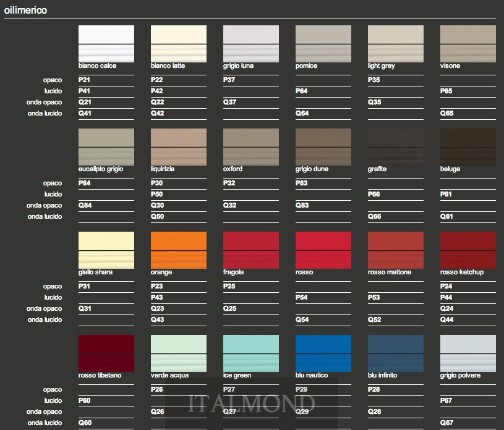The width and height of the screenshot is (504, 430).
Task: Select code Q65 under visone
Action: point(446,113)
